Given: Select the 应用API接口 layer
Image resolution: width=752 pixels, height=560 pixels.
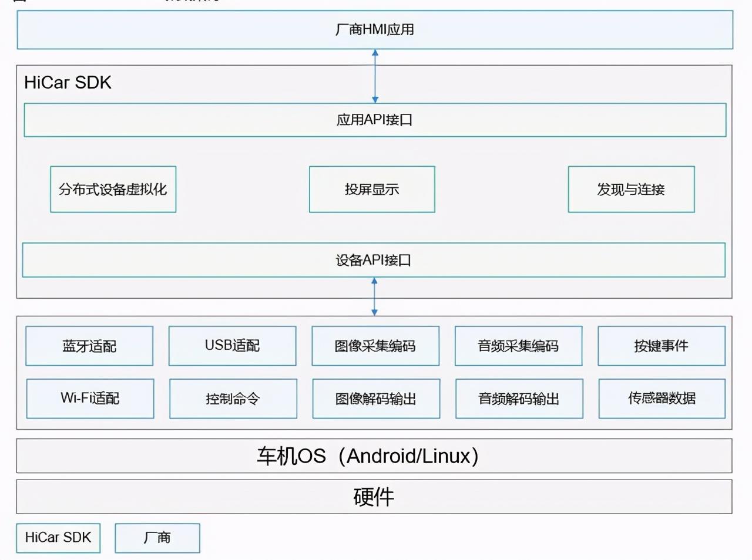Looking at the screenshot, I should 374,119.
